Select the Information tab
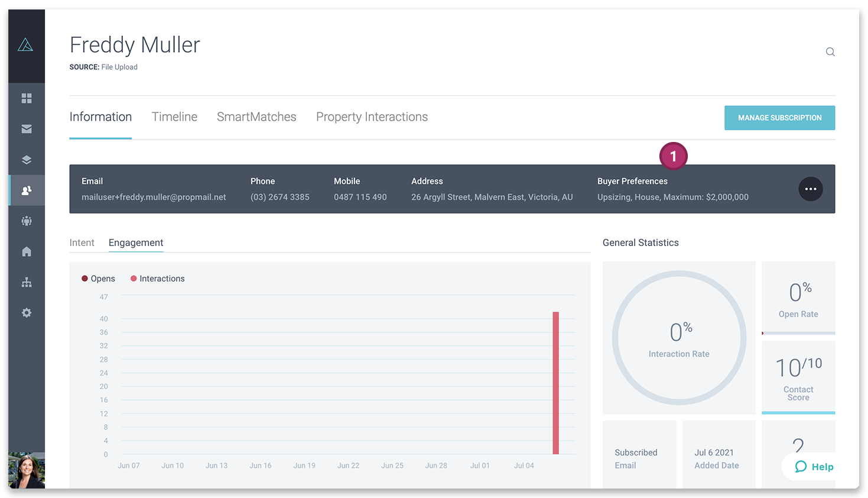This screenshot has width=868, height=498. 100,117
